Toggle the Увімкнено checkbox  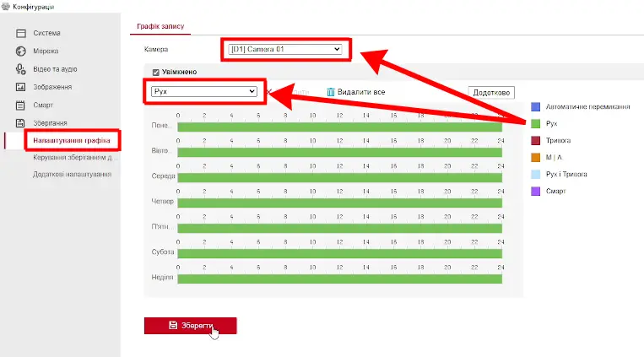coord(156,73)
